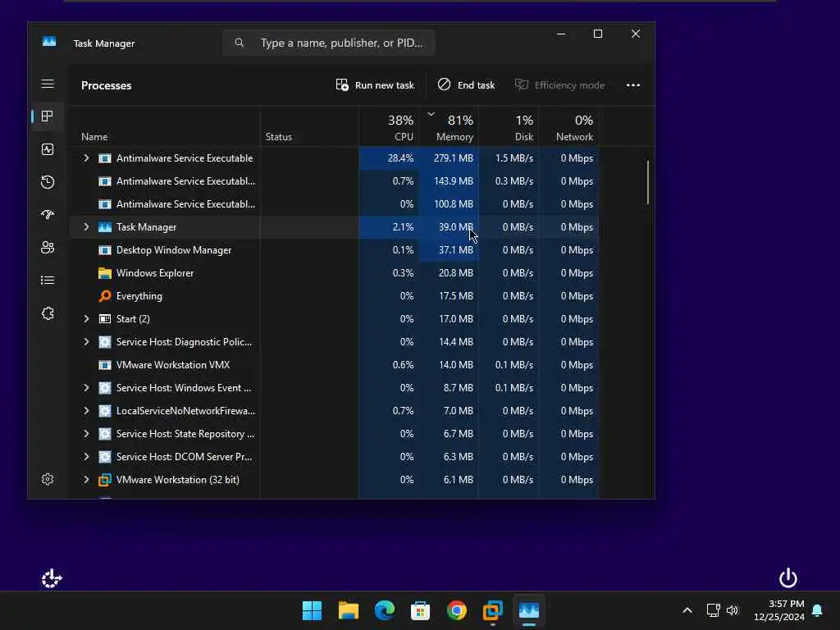Click the power icon on desktop

point(788,578)
